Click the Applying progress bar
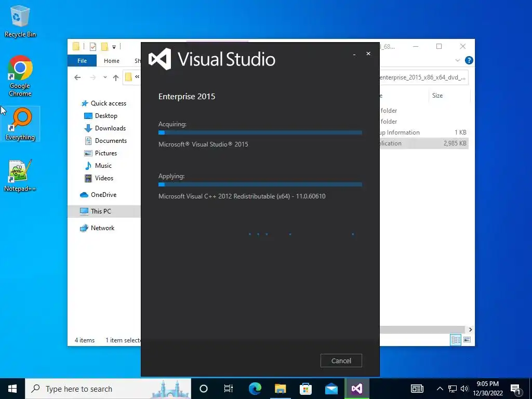This screenshot has width=532, height=399. point(260,184)
